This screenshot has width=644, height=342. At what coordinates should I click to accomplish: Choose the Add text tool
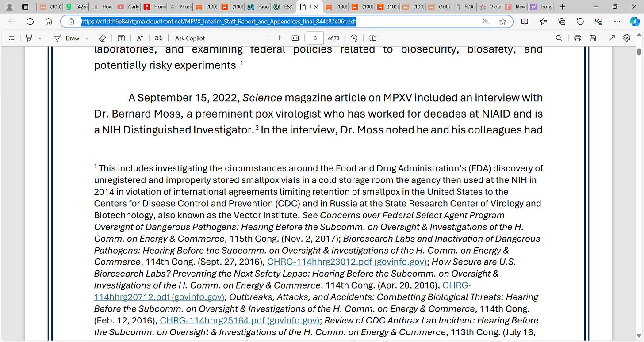point(121,38)
